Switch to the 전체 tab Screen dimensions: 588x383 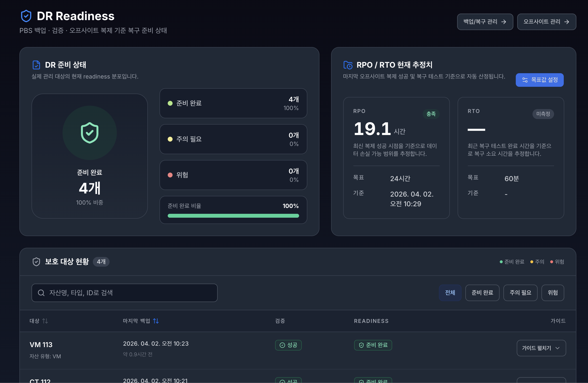coord(450,293)
